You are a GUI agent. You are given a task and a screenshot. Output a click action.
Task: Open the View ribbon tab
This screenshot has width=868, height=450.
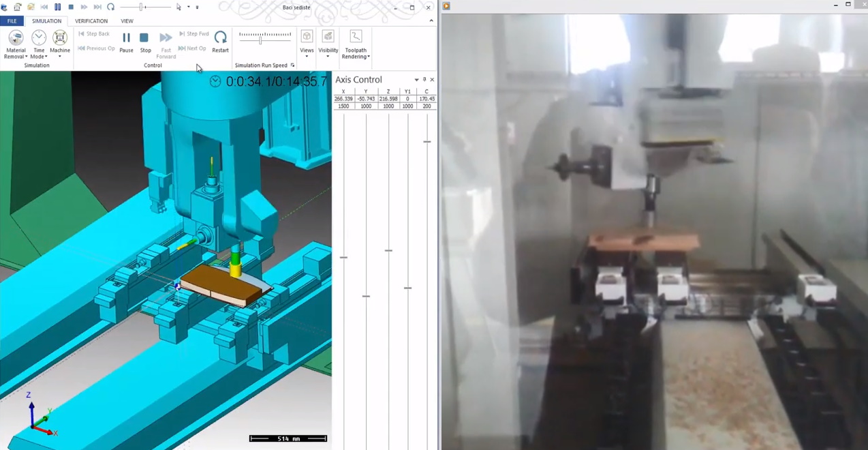pos(127,21)
